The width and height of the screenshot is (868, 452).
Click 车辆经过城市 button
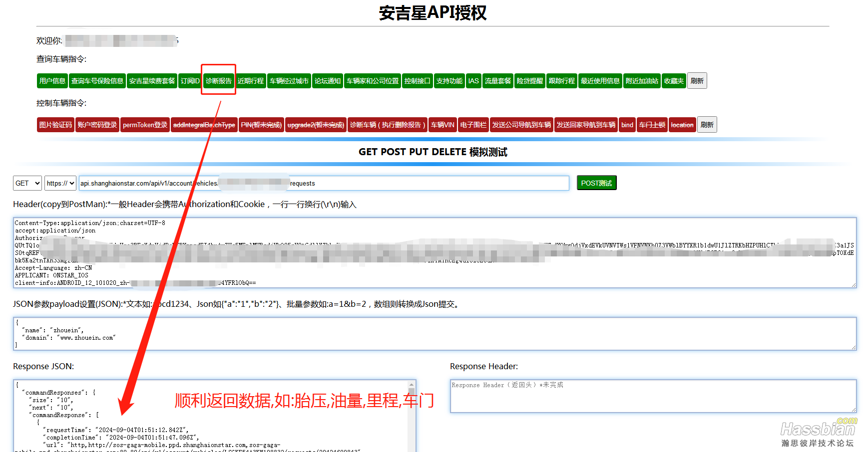pyautogui.click(x=289, y=81)
